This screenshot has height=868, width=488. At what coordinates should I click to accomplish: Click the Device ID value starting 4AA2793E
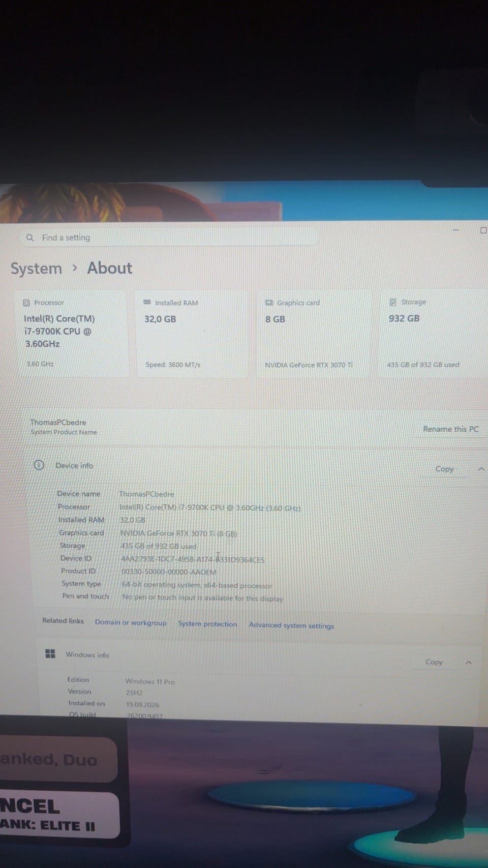coord(193,559)
